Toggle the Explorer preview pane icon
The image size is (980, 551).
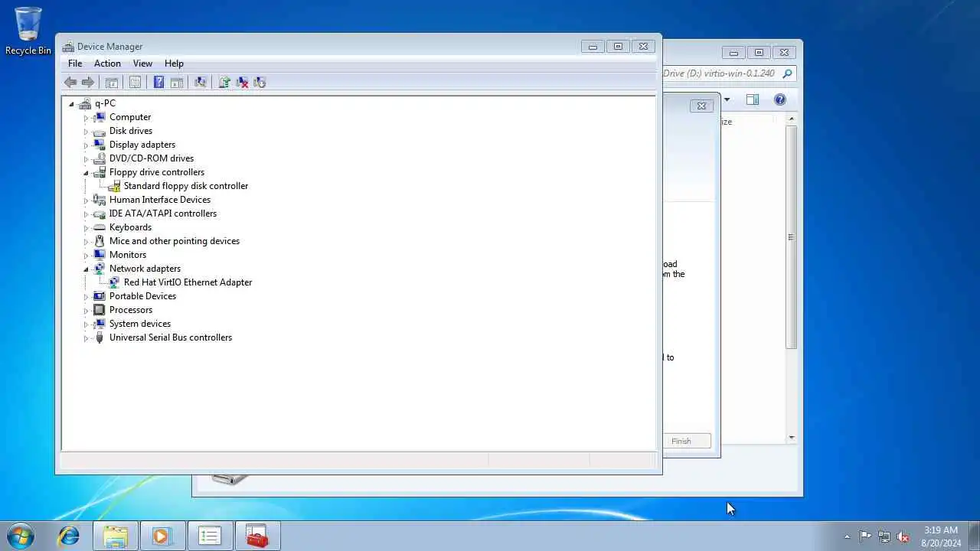[753, 99]
